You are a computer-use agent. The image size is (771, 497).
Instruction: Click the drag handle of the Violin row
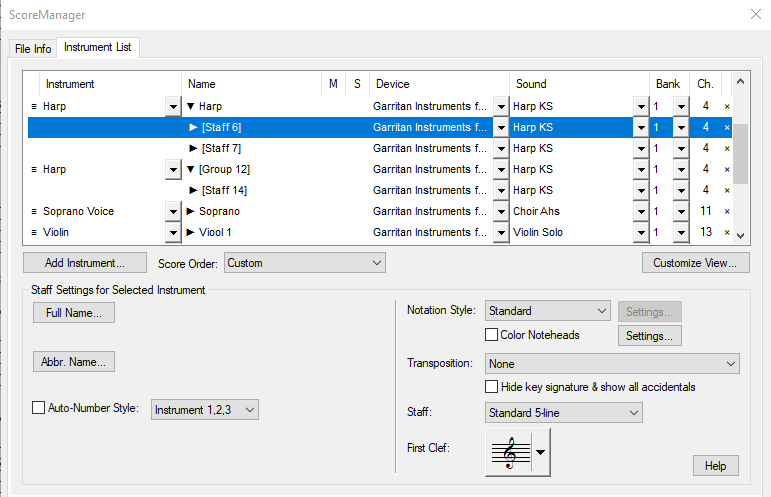pyautogui.click(x=34, y=233)
